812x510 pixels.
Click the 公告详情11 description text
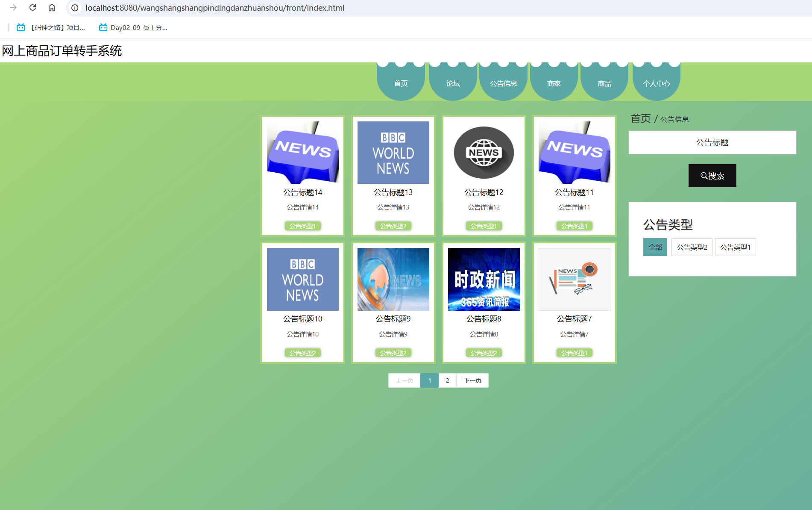[x=575, y=207]
